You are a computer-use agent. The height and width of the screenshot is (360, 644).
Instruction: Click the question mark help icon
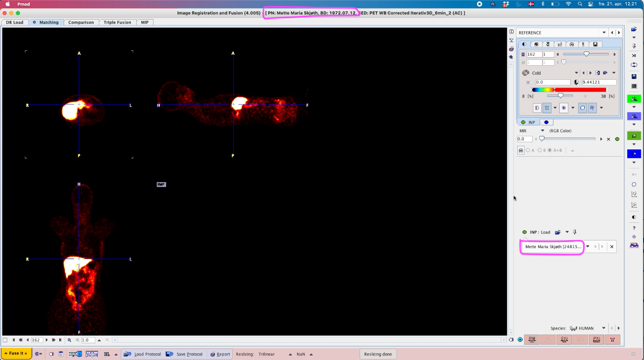tap(634, 228)
